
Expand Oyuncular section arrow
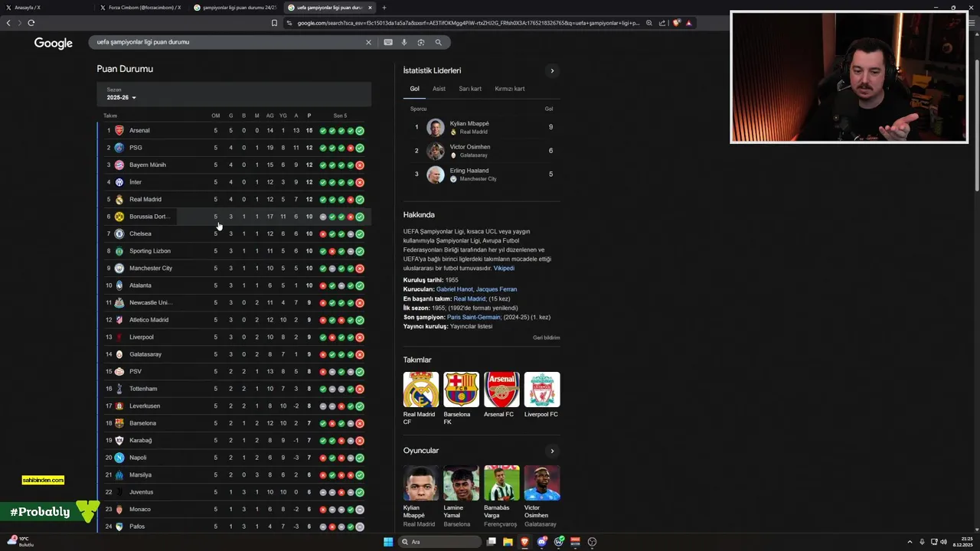552,451
